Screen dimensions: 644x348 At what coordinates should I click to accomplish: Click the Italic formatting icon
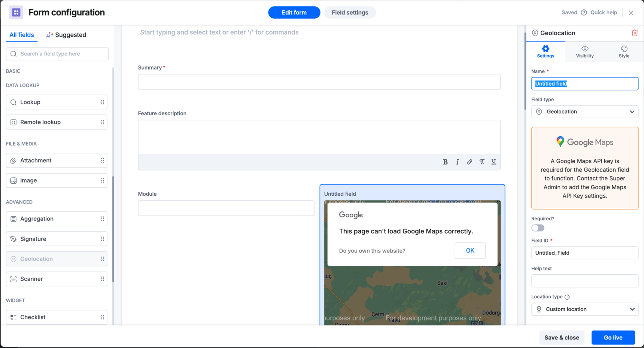click(x=457, y=162)
